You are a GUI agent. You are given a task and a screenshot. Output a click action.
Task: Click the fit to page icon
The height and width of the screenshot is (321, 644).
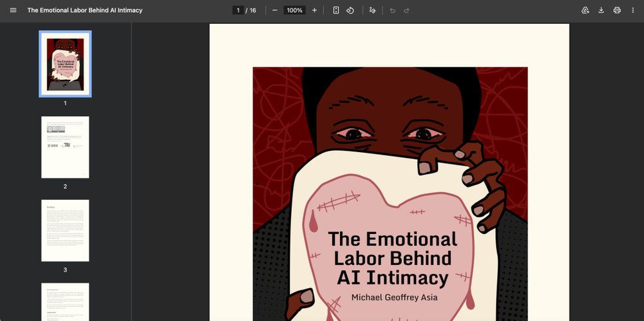(x=336, y=10)
